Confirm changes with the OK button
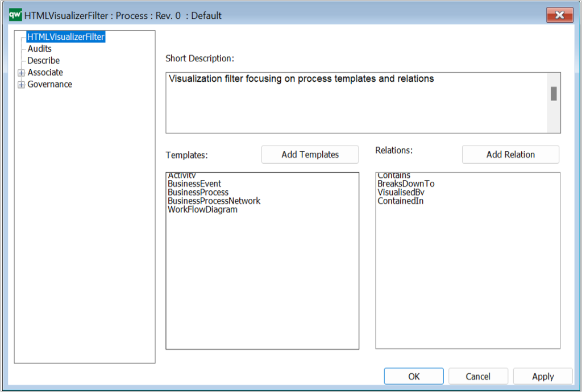The width and height of the screenshot is (582, 392). click(414, 376)
